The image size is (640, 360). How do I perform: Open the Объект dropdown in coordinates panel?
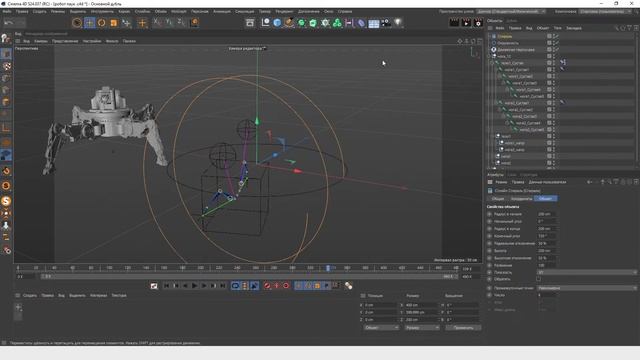pos(381,328)
